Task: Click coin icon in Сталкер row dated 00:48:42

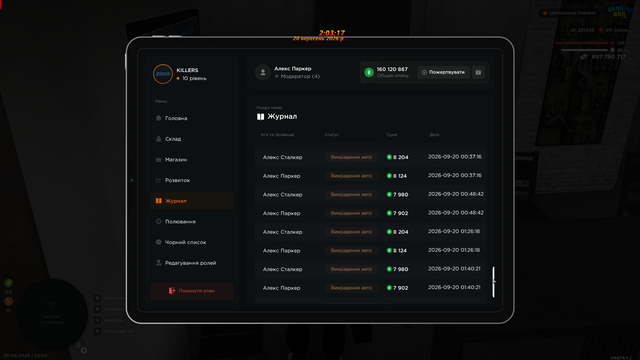Action: click(x=389, y=194)
